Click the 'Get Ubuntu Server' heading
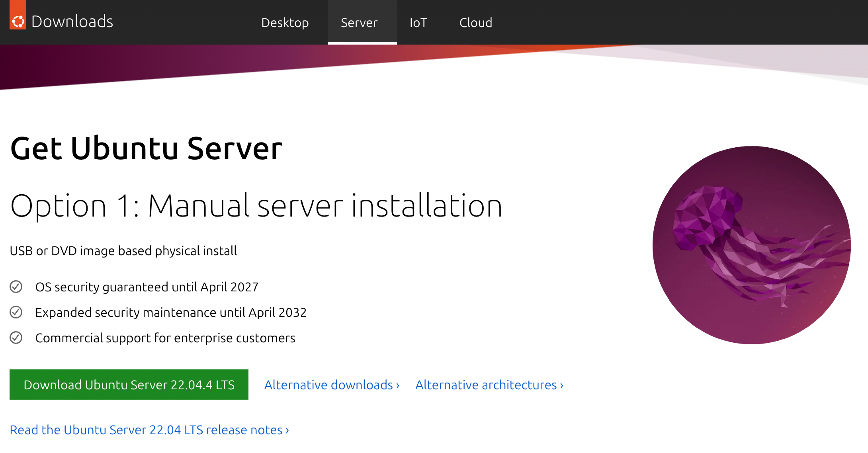Screen dimensions: 868x453 (x=147, y=148)
